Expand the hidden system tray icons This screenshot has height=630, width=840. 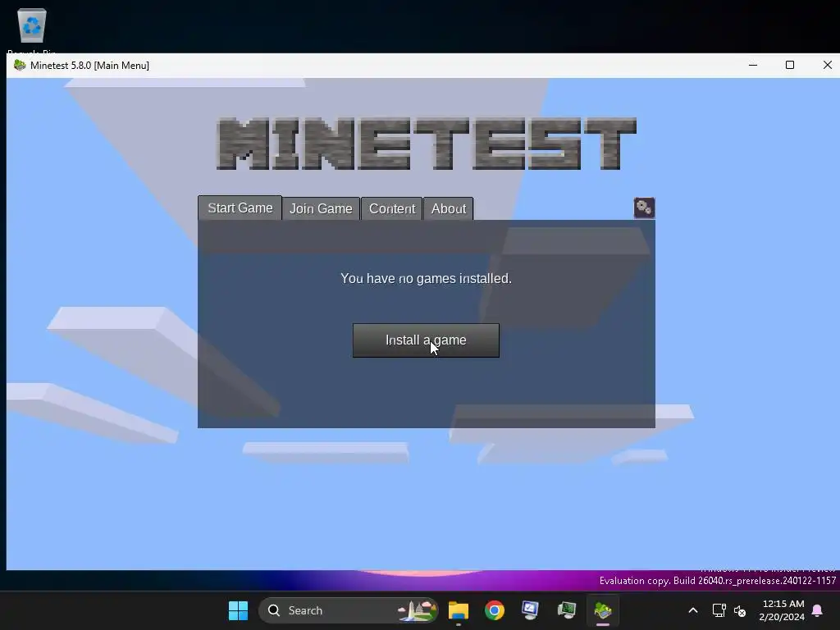692,610
